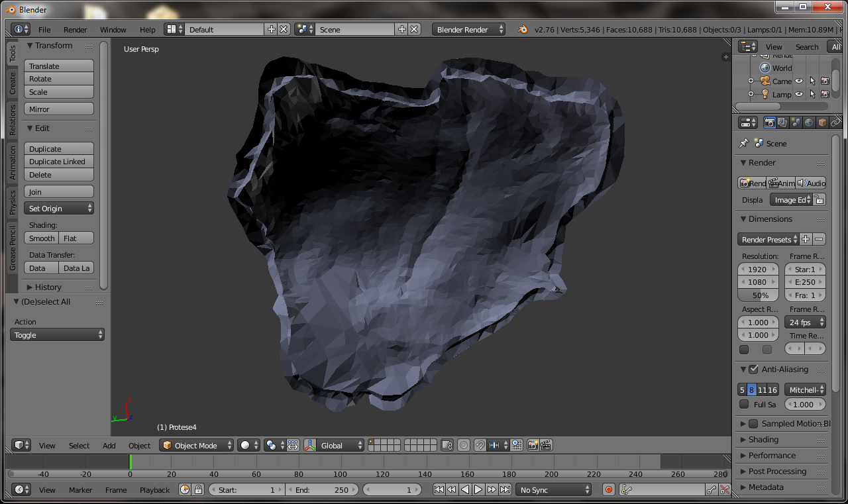Screen dimensions: 848x504
Task: Enable the Anti-Aliasing checkbox
Action: [x=753, y=369]
